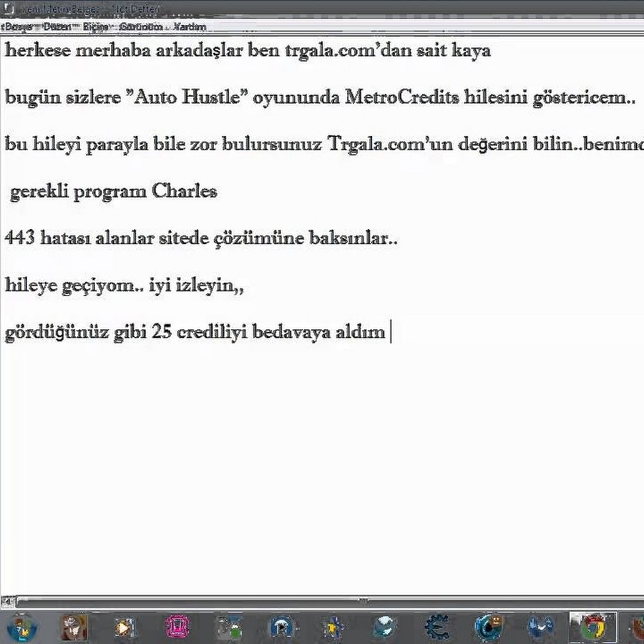Click the horizontal scrollbar left arrow
This screenshot has width=644, height=644.
pos(7,601)
